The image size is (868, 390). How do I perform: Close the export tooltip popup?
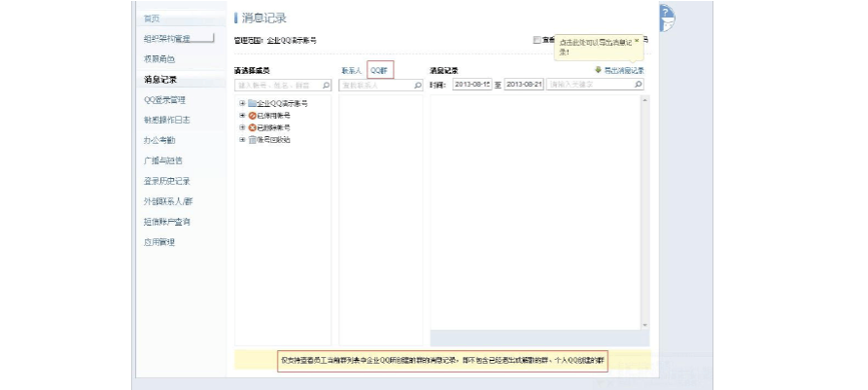click(x=637, y=41)
